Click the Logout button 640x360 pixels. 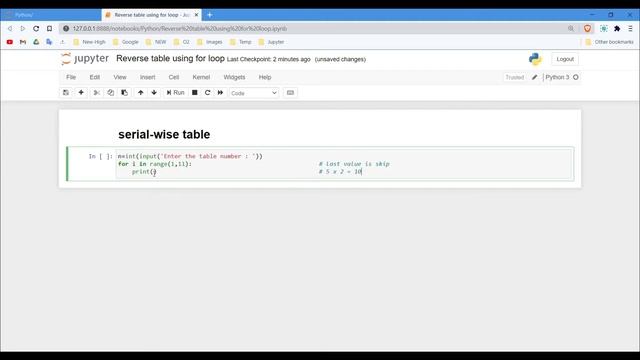click(x=565, y=59)
